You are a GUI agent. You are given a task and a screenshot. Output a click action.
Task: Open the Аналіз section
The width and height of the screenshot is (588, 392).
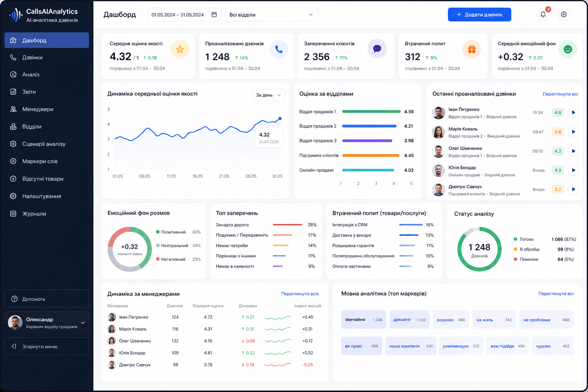pos(47,75)
